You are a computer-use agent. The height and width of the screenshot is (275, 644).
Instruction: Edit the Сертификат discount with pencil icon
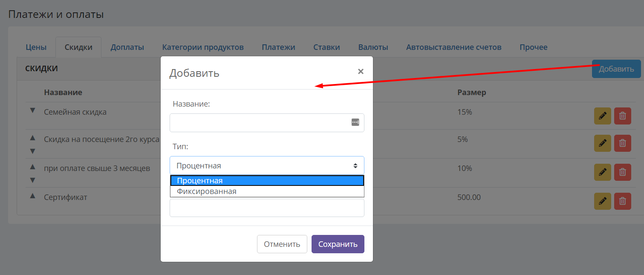[x=602, y=201]
